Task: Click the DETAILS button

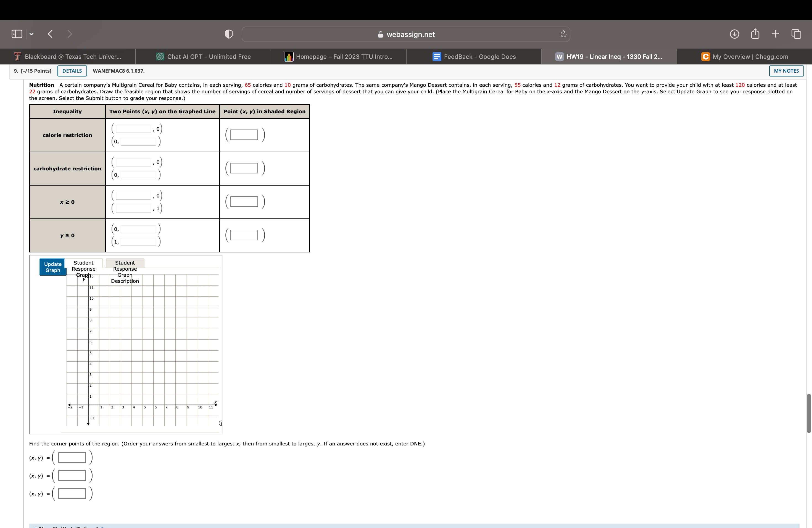Action: point(72,71)
